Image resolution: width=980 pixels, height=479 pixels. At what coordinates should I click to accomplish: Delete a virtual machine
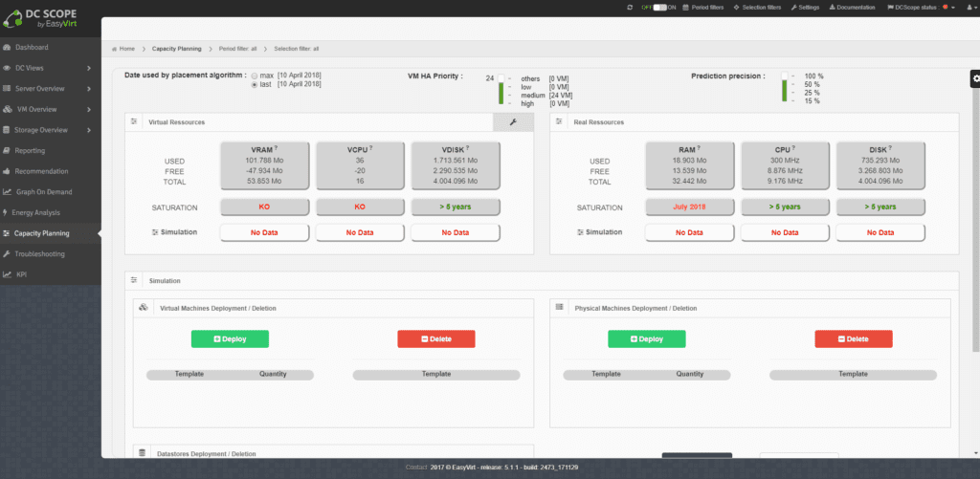click(x=436, y=339)
